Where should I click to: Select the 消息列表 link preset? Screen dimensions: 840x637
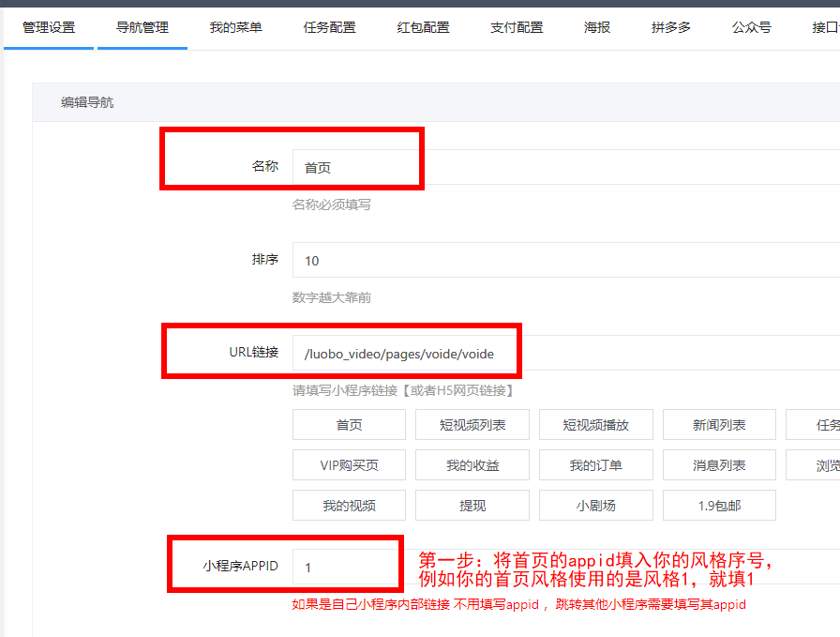click(x=719, y=465)
